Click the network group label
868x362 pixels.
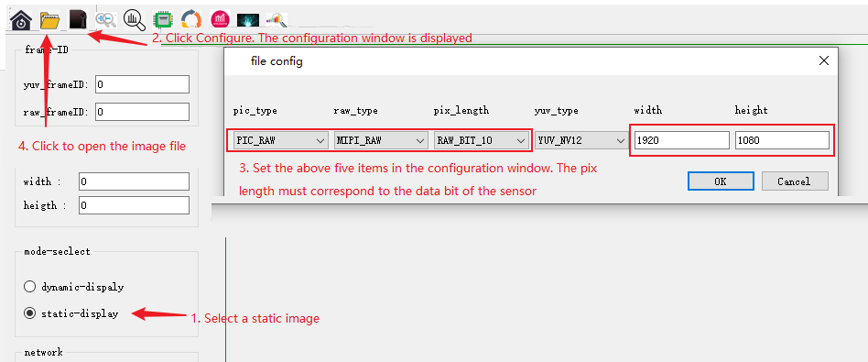[43, 352]
